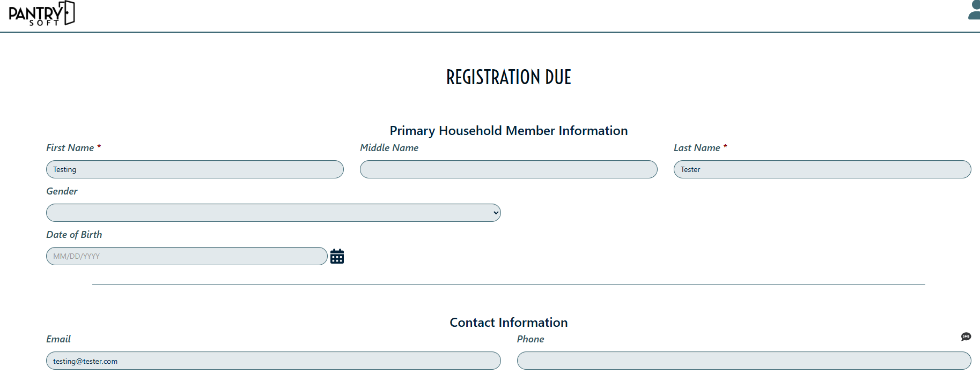Select the Last Name field containing Tester
This screenshot has width=980, height=374.
click(822, 169)
